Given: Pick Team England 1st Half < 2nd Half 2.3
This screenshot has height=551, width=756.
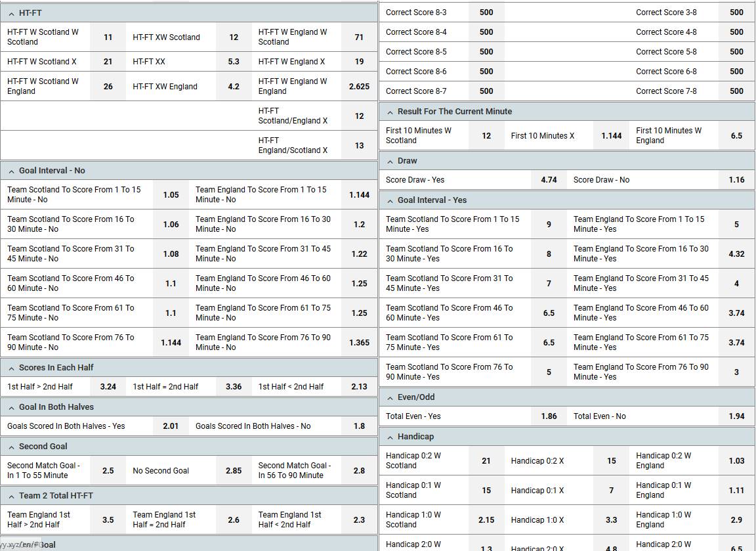Looking at the screenshot, I should (359, 519).
